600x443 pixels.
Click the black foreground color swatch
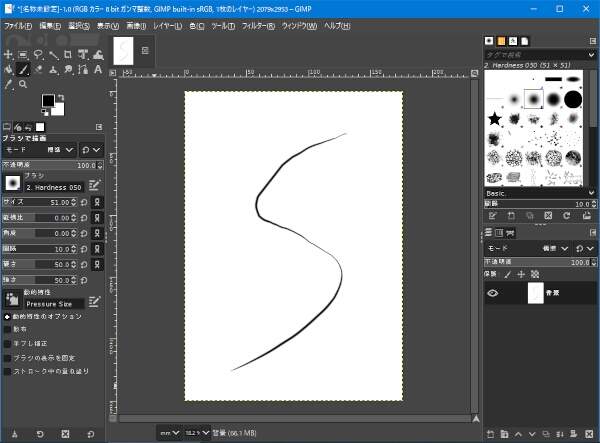click(x=47, y=102)
